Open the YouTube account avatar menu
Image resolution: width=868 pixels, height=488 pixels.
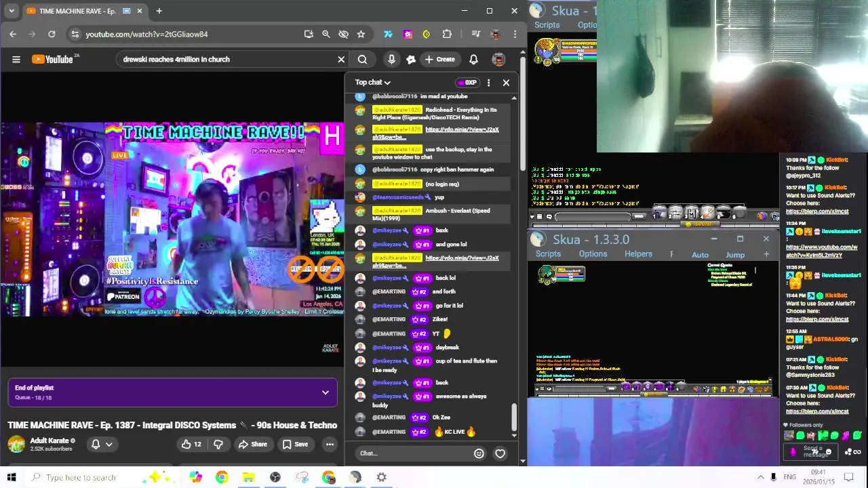pos(498,59)
